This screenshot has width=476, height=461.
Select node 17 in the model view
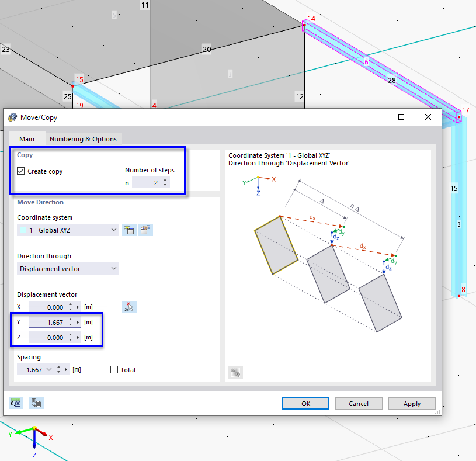tap(459, 117)
